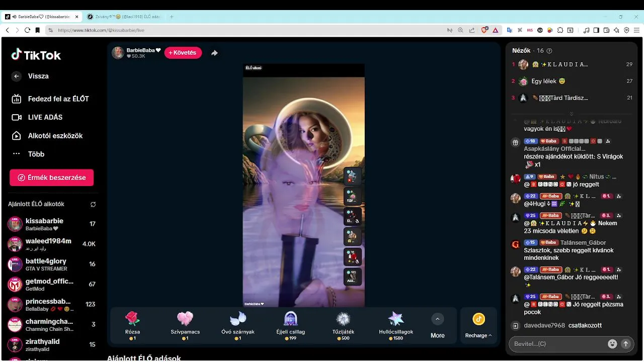
Task: Open the Recharge coins dropdown
Action: click(478, 326)
